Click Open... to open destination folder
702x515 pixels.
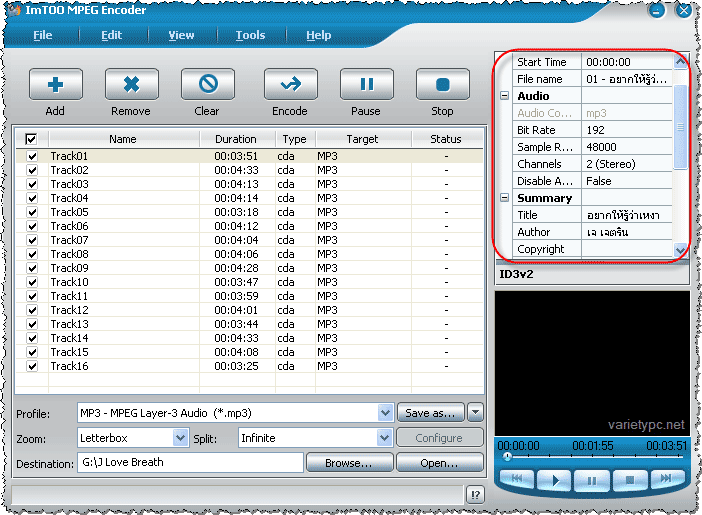click(439, 463)
